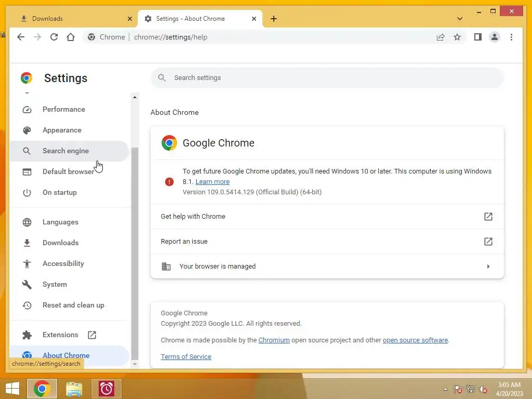
Task: Open the profile avatar menu
Action: pyautogui.click(x=495, y=37)
